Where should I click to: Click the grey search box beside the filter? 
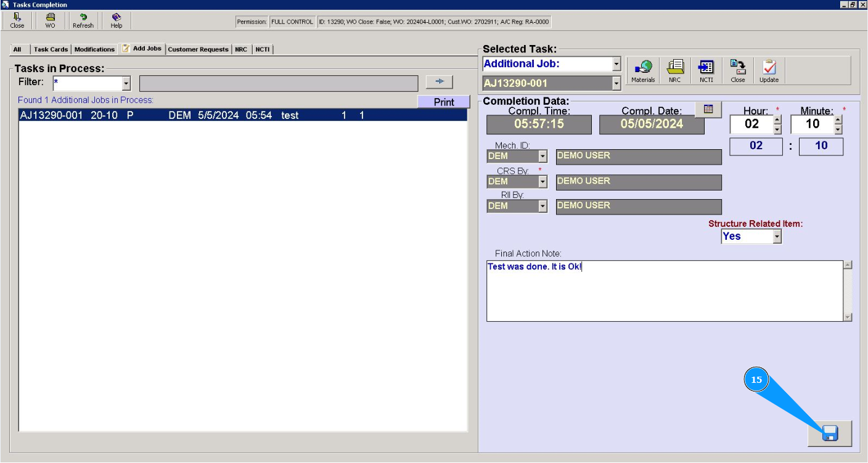(279, 83)
